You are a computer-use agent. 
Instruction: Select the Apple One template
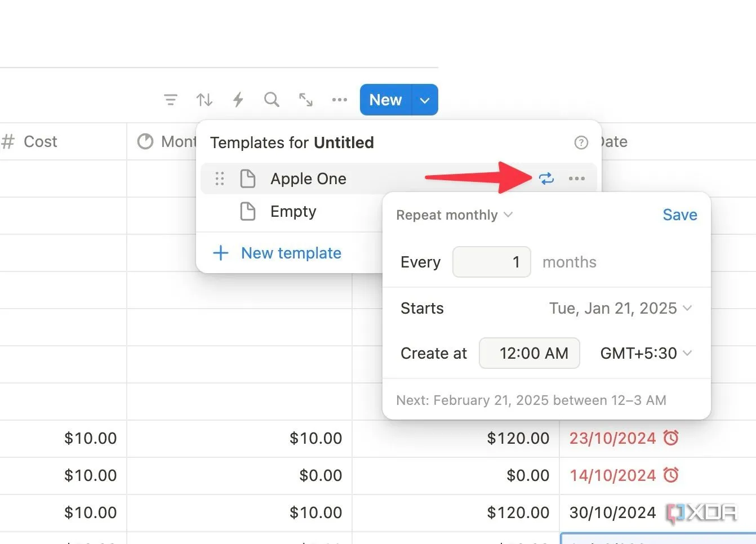(308, 179)
